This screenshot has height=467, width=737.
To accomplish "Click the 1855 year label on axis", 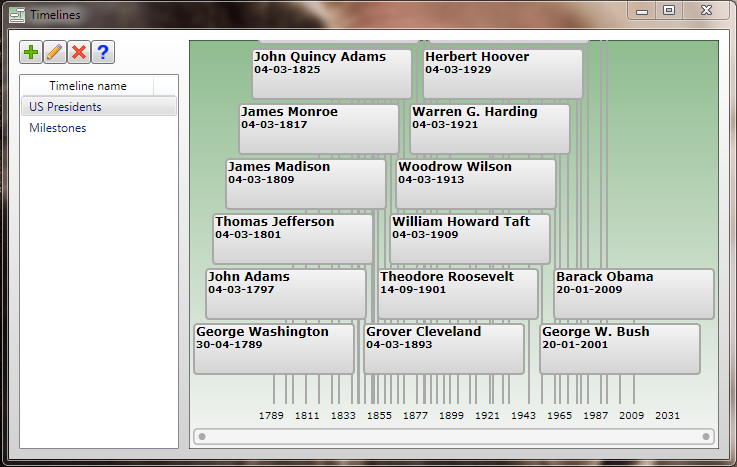I will point(379,415).
